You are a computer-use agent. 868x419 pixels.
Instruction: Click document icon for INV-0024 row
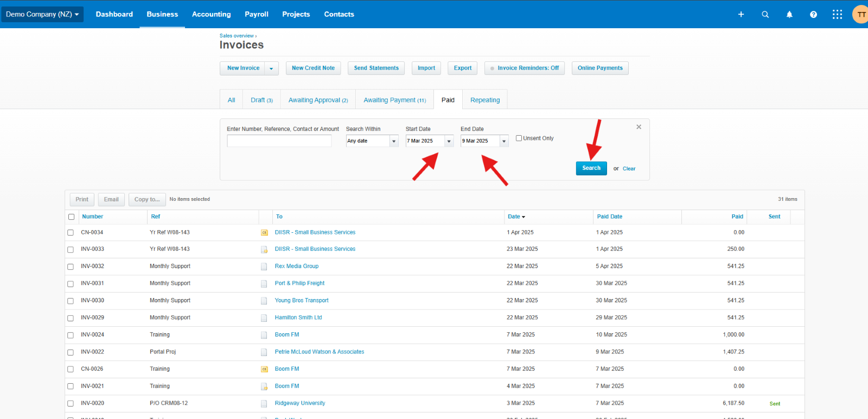click(264, 335)
